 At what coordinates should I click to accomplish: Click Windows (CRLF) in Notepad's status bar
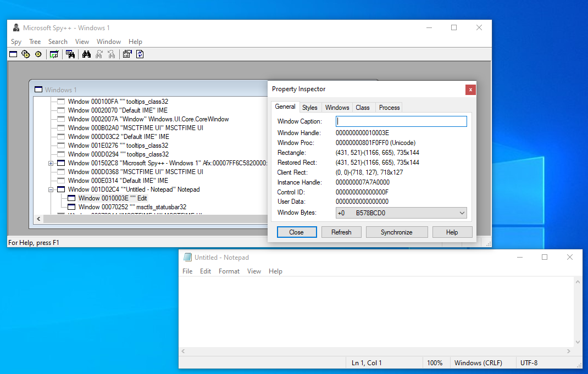478,363
